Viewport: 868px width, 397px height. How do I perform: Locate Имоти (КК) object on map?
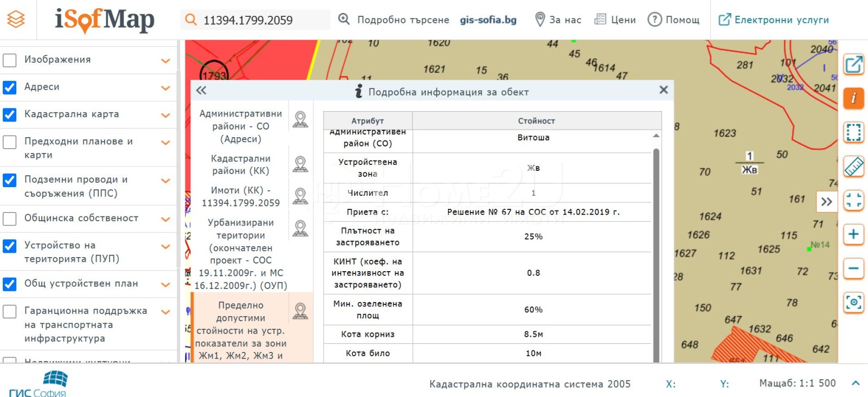[x=300, y=196]
